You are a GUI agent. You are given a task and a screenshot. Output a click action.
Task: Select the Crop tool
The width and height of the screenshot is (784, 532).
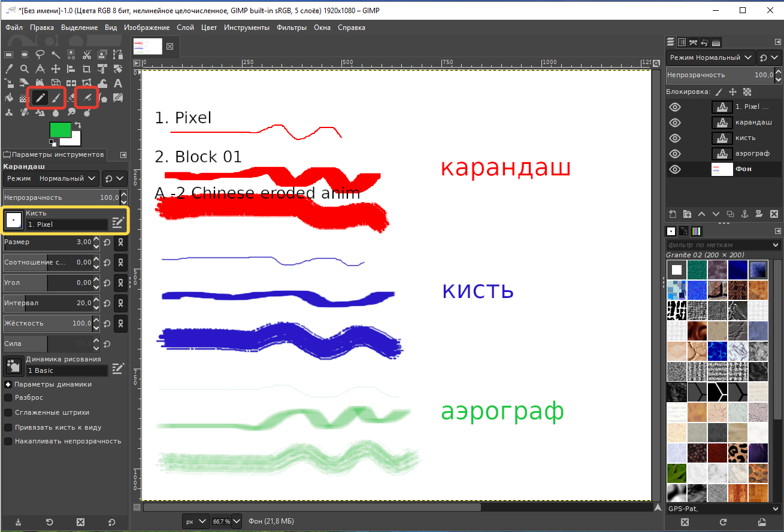[87, 69]
